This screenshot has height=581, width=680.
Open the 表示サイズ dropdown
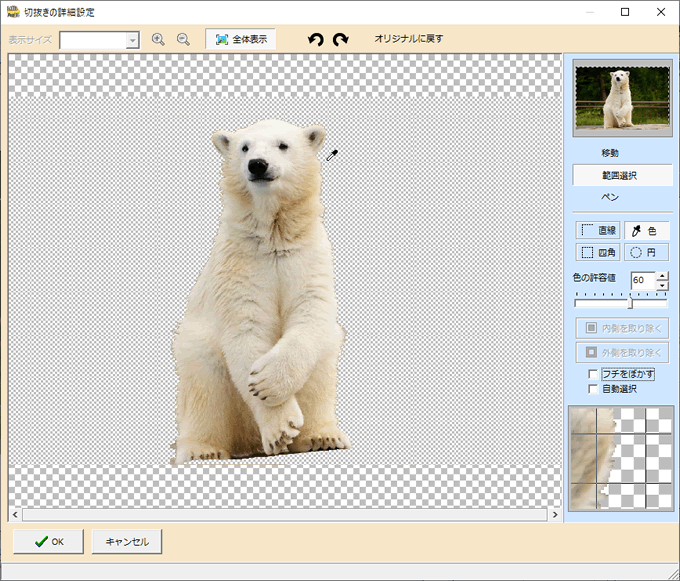(x=132, y=40)
